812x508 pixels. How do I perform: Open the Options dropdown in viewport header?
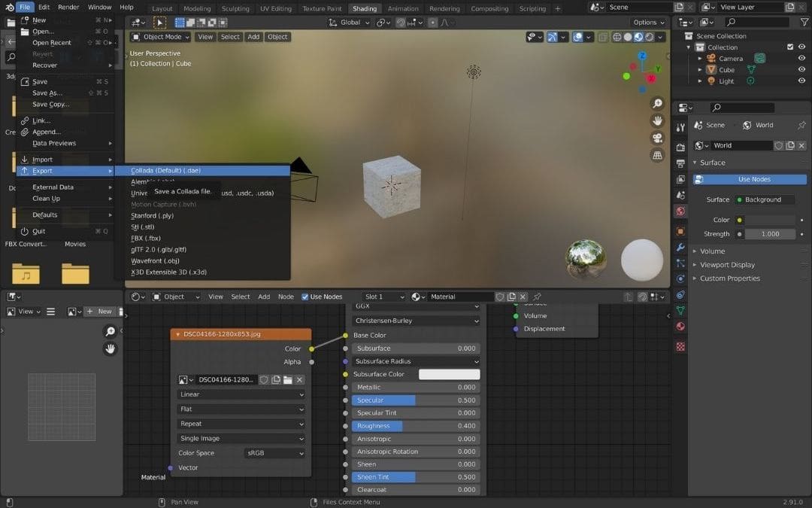click(x=648, y=23)
